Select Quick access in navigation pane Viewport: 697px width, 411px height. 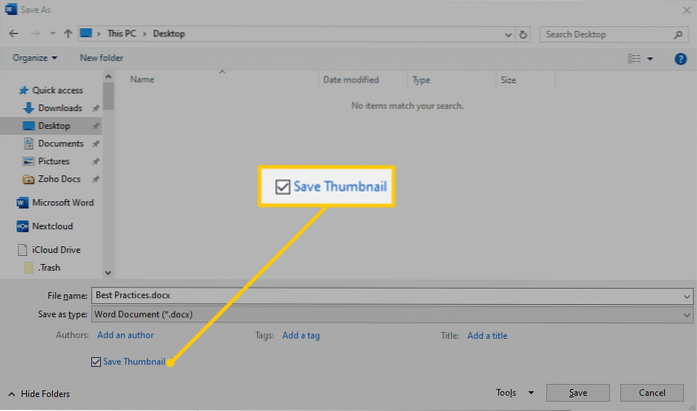point(51,90)
